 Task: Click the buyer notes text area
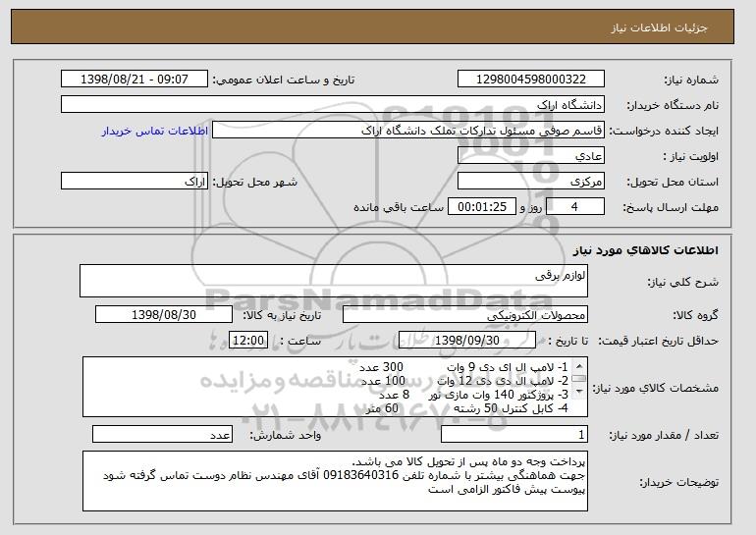[335, 481]
